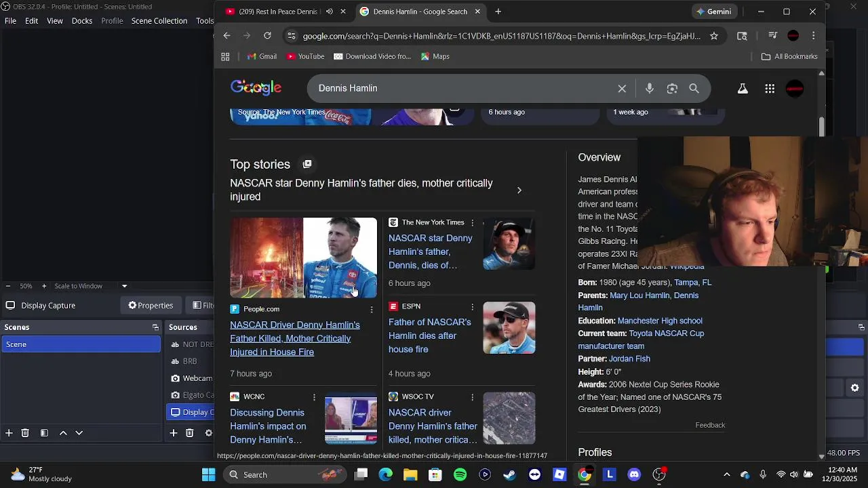Open the File menu in OBS
Viewport: 868px width, 488px height.
point(11,21)
